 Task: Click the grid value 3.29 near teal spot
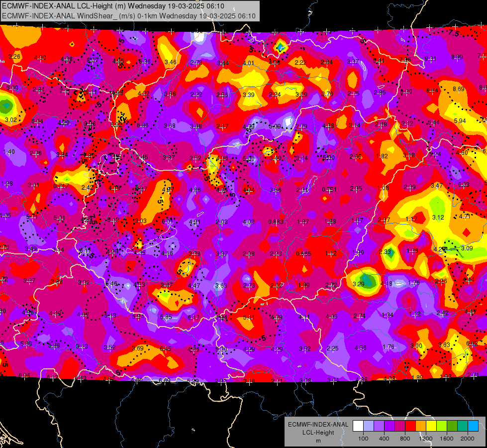[358, 284]
